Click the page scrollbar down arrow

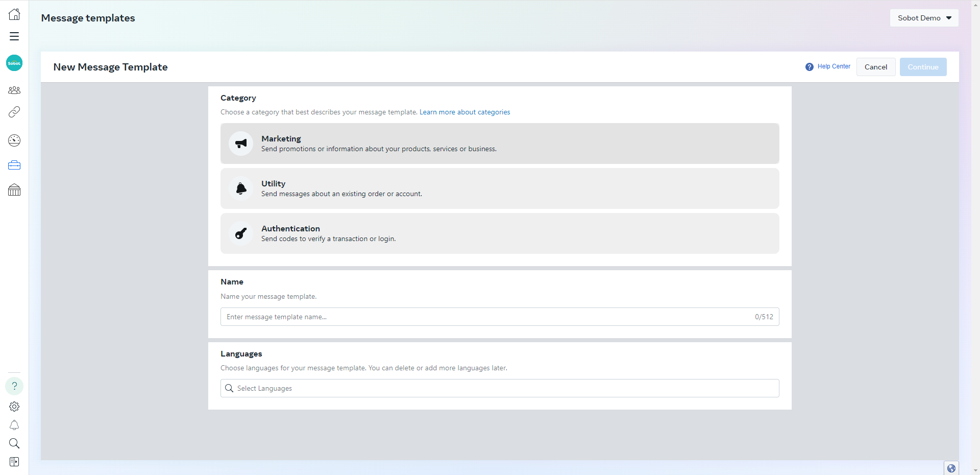976,470
